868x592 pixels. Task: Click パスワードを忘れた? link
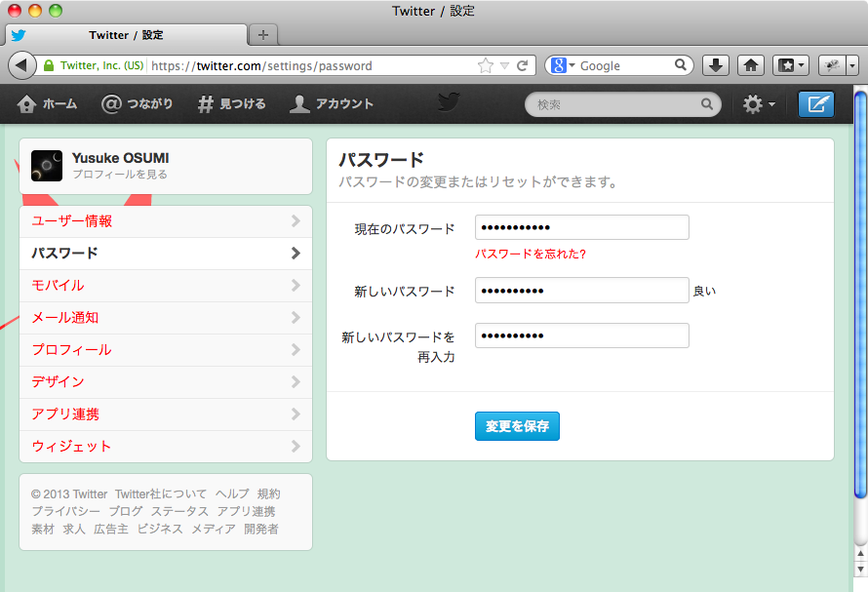click(531, 254)
